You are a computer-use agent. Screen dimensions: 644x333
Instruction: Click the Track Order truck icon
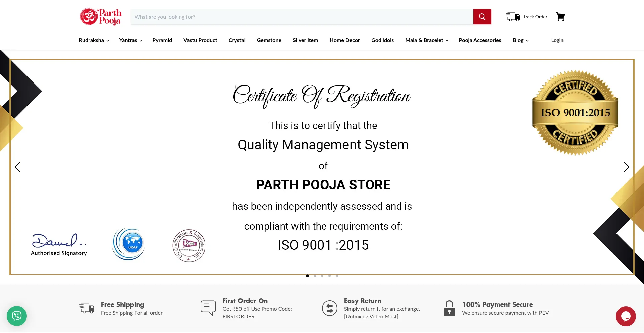[x=513, y=17]
